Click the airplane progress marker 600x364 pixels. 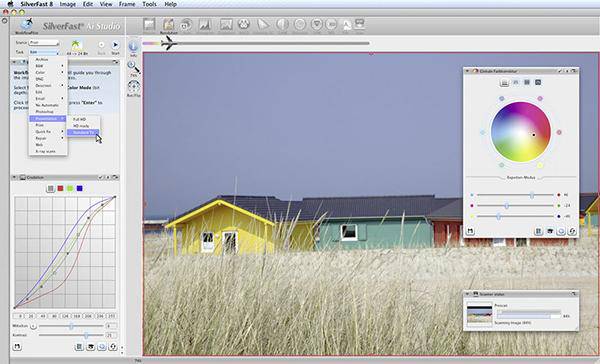point(168,43)
